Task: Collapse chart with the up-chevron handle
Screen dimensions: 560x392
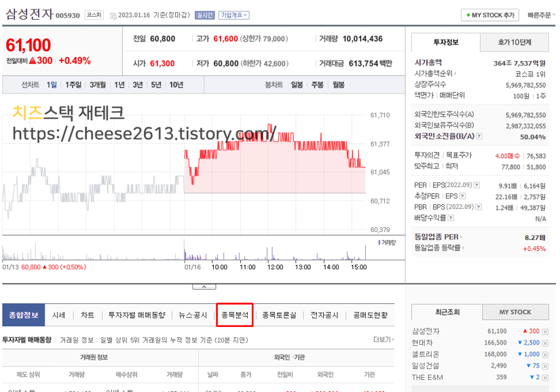Action: 204,287
